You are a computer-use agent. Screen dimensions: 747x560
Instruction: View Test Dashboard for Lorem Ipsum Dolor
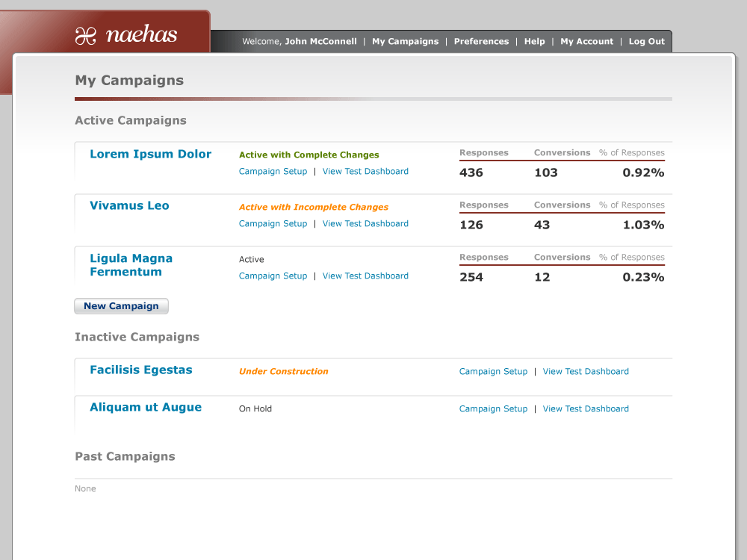[x=365, y=172]
